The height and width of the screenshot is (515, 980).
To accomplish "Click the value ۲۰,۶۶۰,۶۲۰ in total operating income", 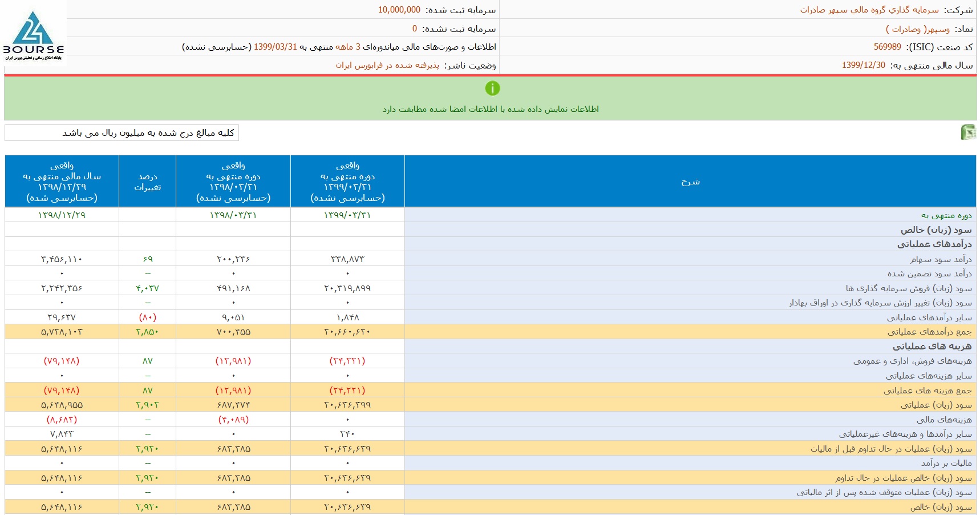I will point(347,332).
